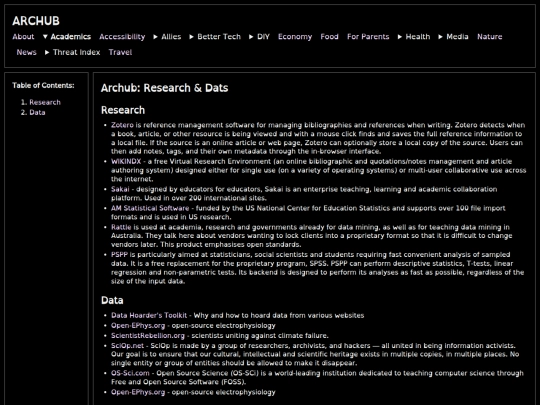
Task: Open the AM Statistical Software link
Action: coord(150,208)
